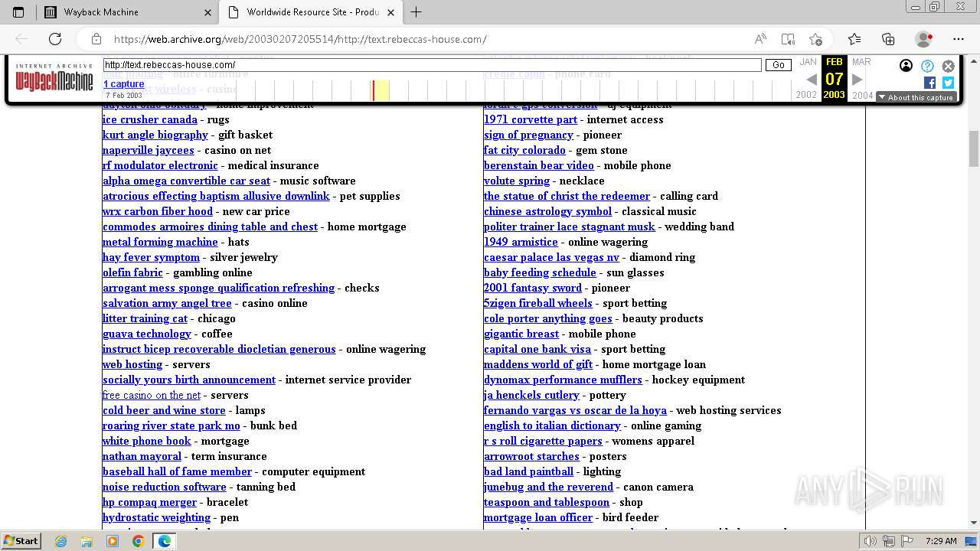Image resolution: width=980 pixels, height=551 pixels.
Task: Open chinese astrology symbol link
Action: click(548, 211)
